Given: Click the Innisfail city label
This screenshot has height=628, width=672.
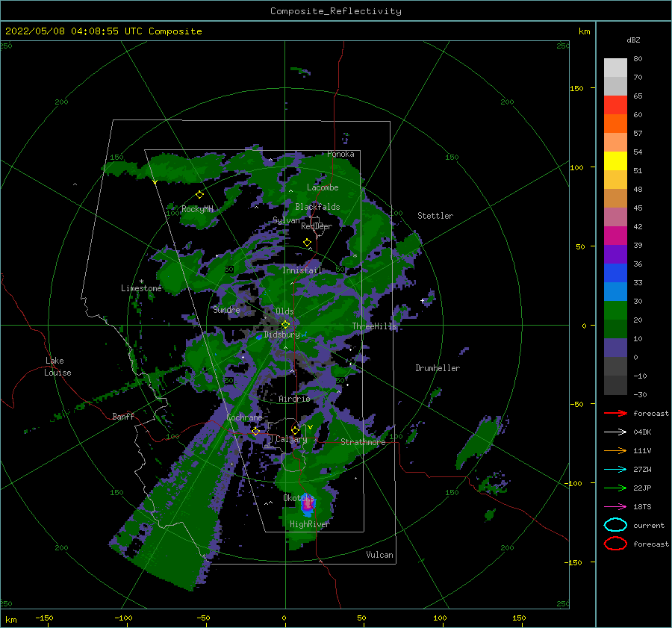Looking at the screenshot, I should 302,270.
